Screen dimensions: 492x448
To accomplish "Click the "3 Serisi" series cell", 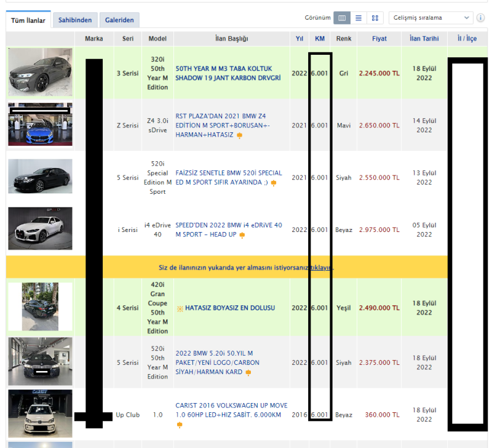I will [128, 73].
